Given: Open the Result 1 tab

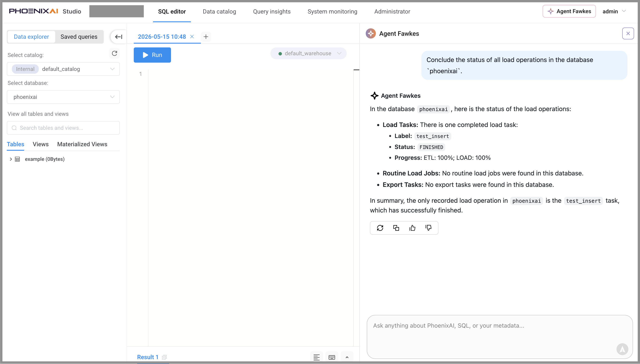Looking at the screenshot, I should point(148,357).
